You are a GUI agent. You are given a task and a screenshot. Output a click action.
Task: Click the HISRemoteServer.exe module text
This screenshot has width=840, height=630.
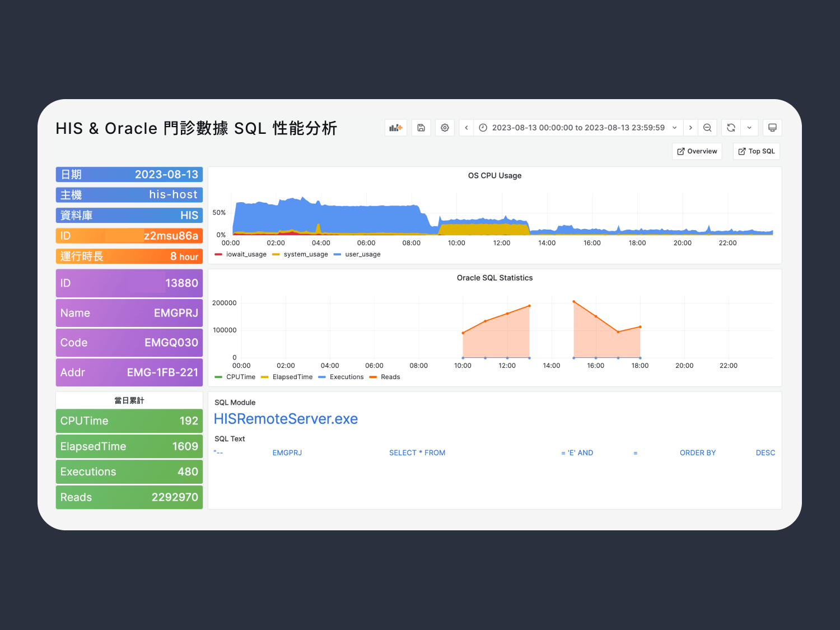(286, 419)
